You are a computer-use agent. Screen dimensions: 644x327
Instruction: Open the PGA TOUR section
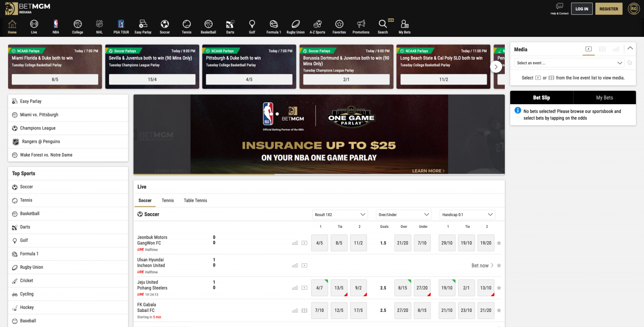[121, 26]
